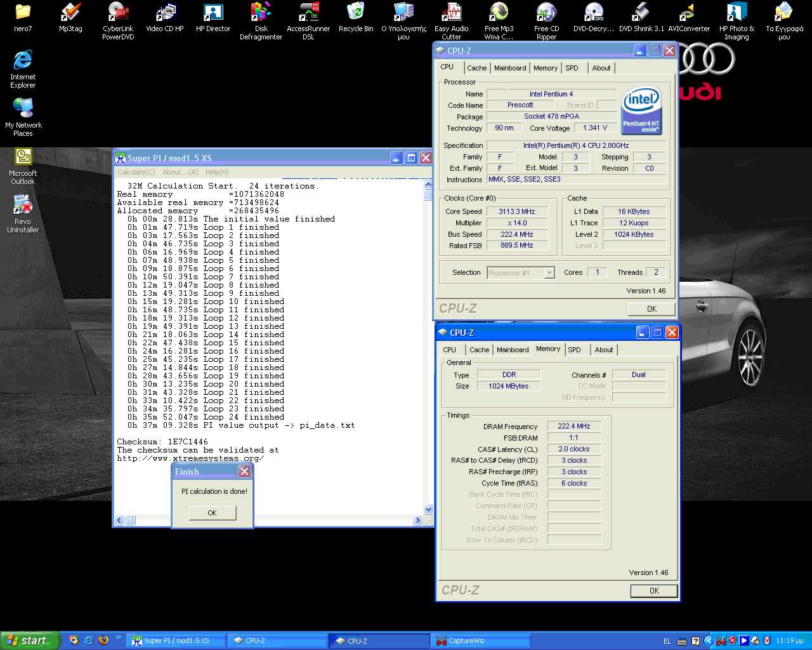Expand the quick launch overflow chevron

118,637
